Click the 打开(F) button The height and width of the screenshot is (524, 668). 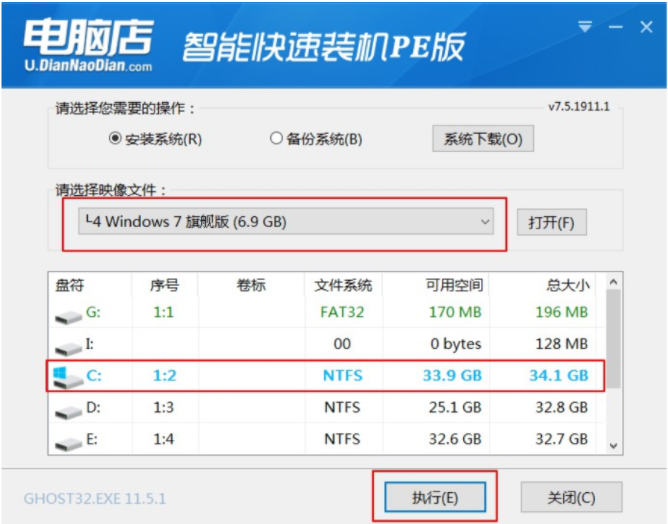coord(552,222)
